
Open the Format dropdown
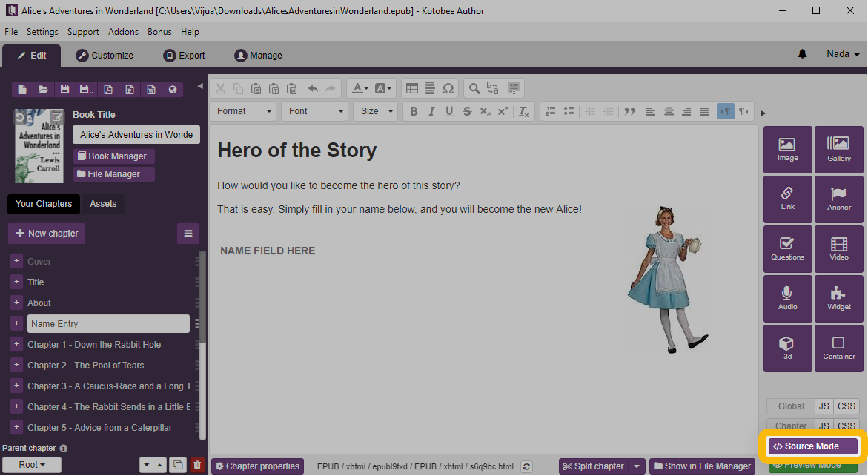(243, 111)
